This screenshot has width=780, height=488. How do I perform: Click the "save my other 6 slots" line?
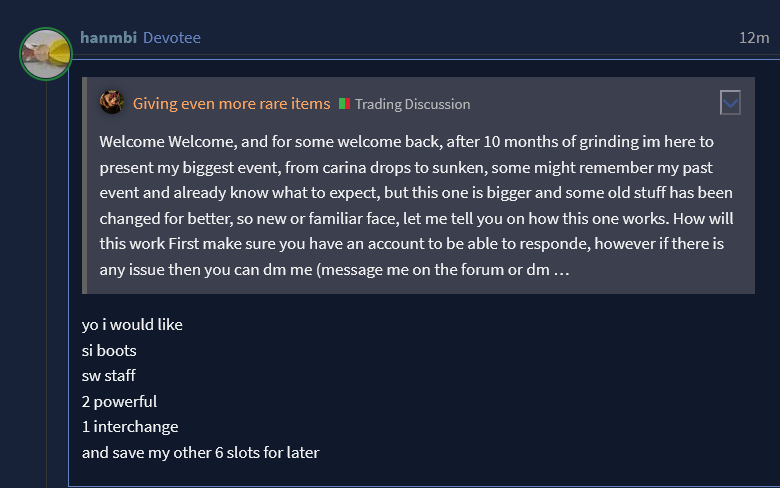point(200,452)
